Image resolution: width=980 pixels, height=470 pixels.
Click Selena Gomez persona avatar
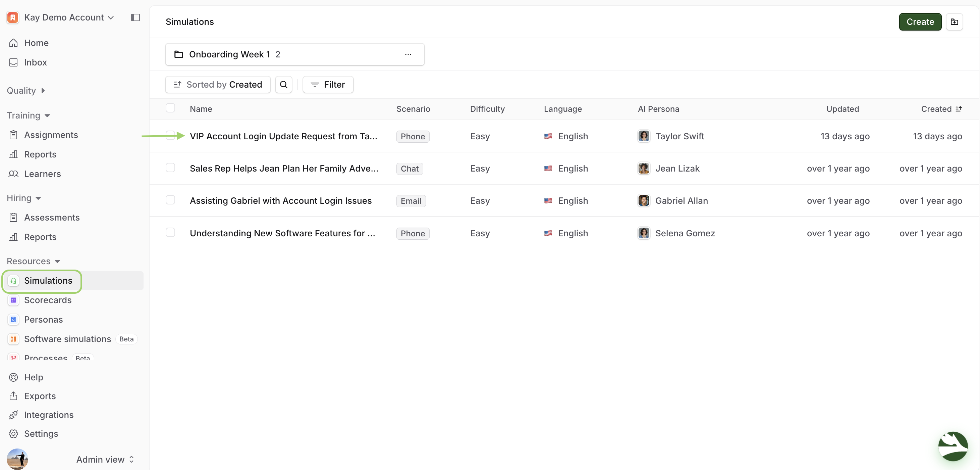[x=644, y=233]
